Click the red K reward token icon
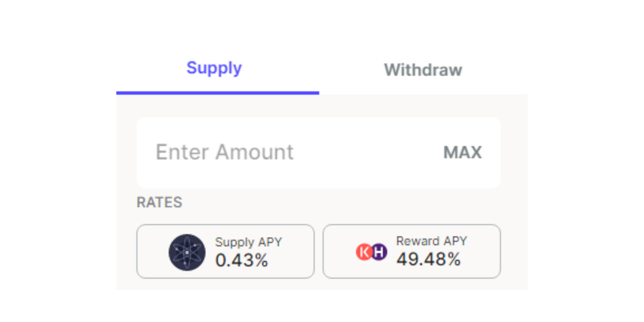This screenshot has height=322, width=644. click(x=363, y=252)
